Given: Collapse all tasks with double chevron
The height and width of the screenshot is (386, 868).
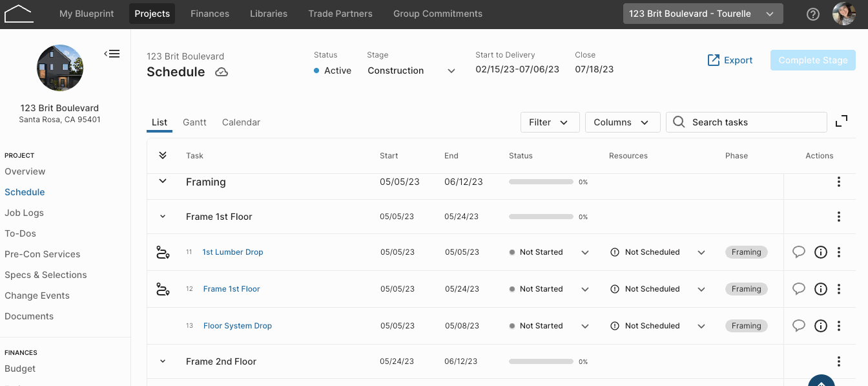Looking at the screenshot, I should pos(163,155).
